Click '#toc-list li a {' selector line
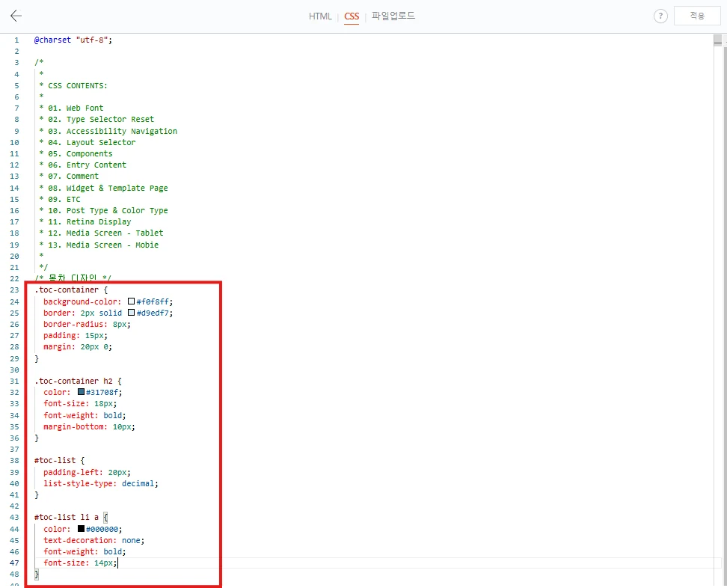 [x=71, y=517]
